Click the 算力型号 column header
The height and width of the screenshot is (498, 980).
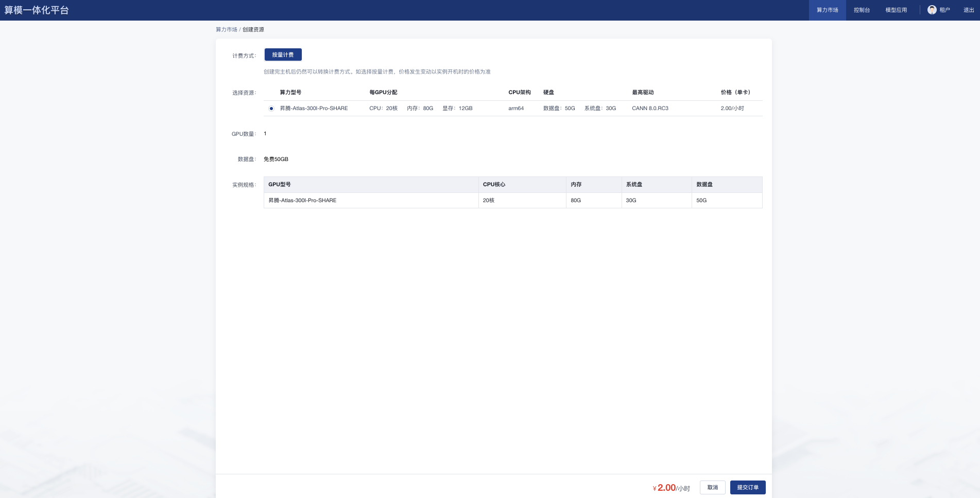point(290,92)
